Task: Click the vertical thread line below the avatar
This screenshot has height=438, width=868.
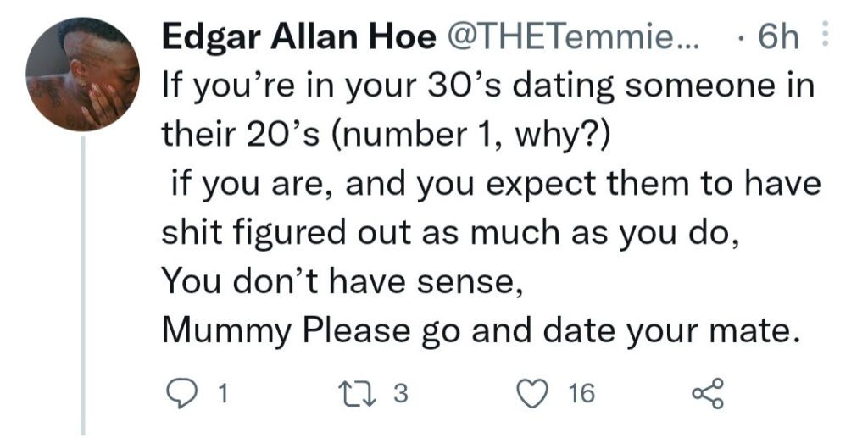Action: [82, 280]
